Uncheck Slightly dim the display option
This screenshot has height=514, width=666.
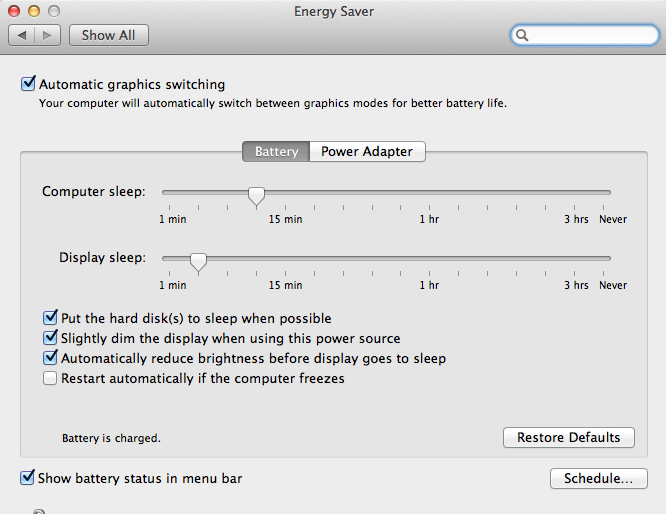pyautogui.click(x=51, y=338)
